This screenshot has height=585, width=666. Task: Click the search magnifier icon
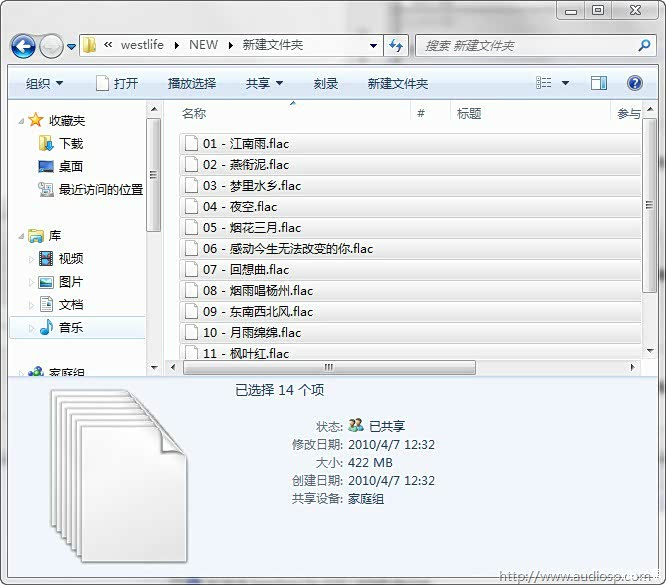[x=644, y=46]
